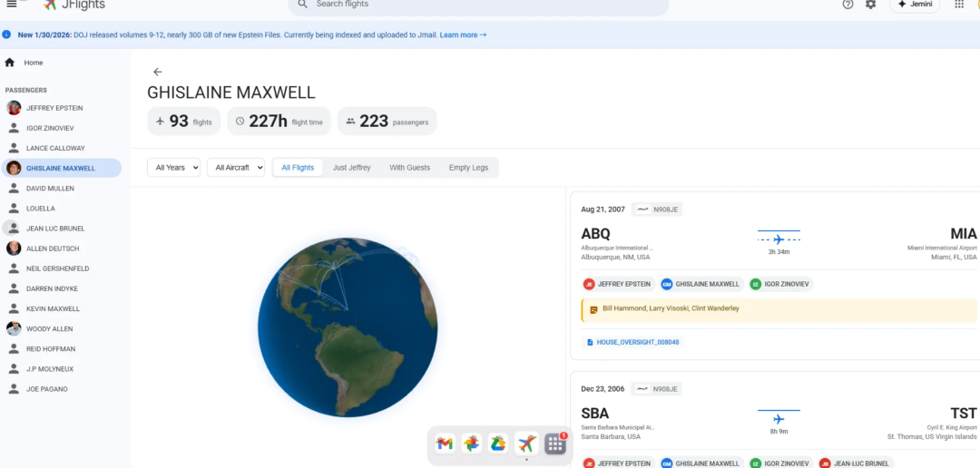The width and height of the screenshot is (980, 468).
Task: Open the Drive-style icon in the dock
Action: [498, 444]
